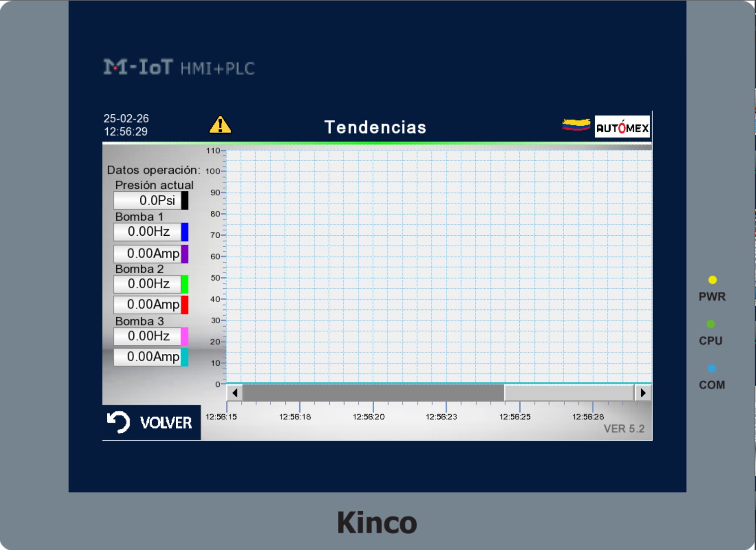
Task: Click the Datos operación label
Action: tap(154, 170)
